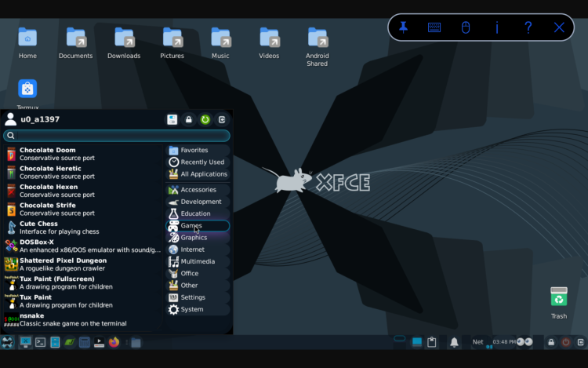
Task: Select Office category
Action: pos(198,274)
